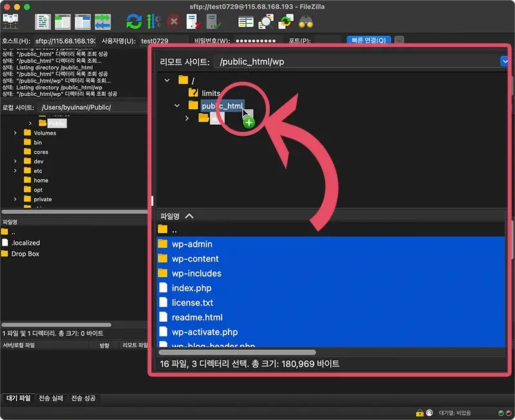The image size is (515, 420).
Task: Click the local site path field
Action: 93,107
